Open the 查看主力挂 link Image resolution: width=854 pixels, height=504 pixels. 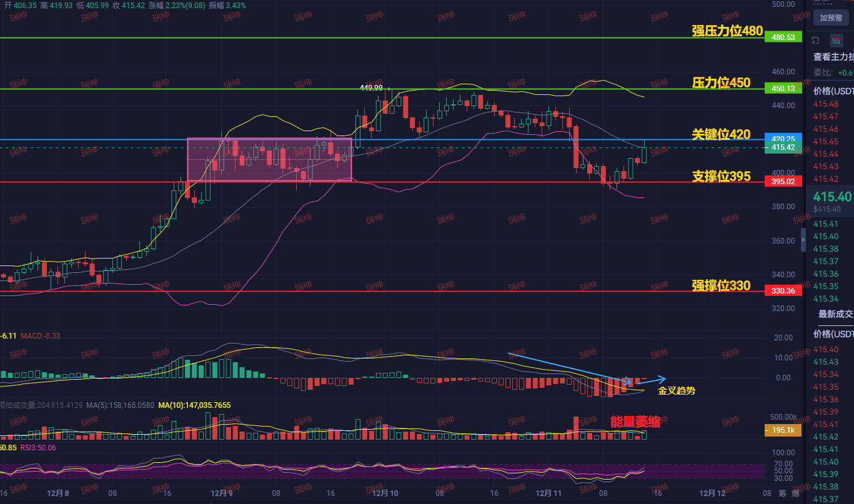click(833, 56)
